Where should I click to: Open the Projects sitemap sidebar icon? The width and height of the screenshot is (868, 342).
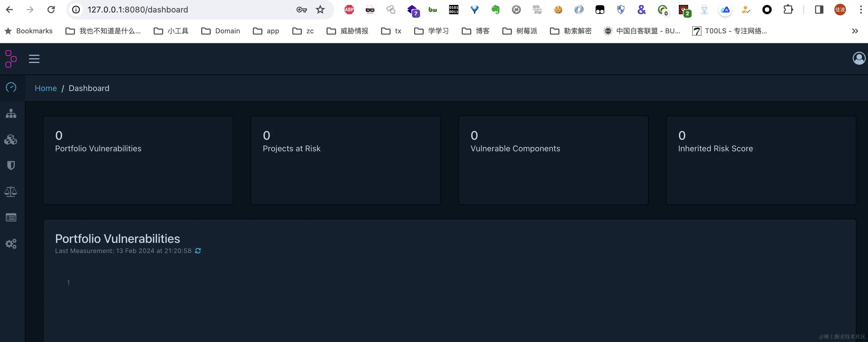click(11, 113)
